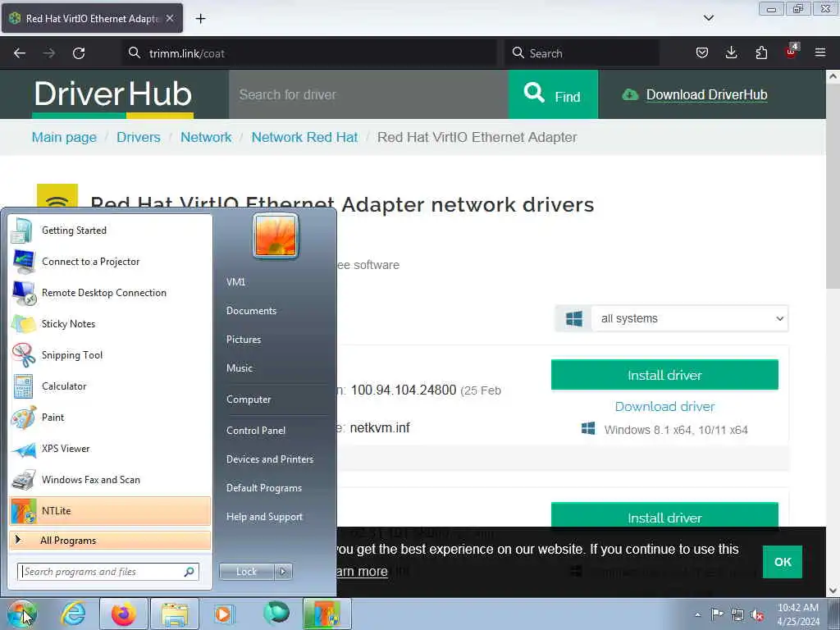The image size is (840, 630).
Task: Open Firefox hamburger application menu
Action: coord(820,52)
